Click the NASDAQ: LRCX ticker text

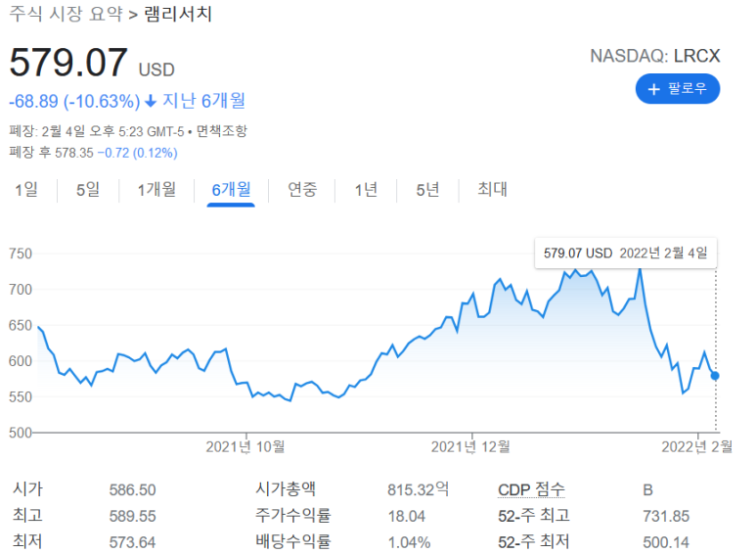tap(655, 56)
